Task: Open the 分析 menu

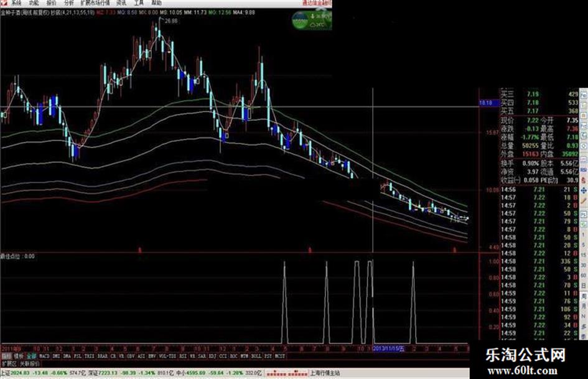Action: pos(68,2)
